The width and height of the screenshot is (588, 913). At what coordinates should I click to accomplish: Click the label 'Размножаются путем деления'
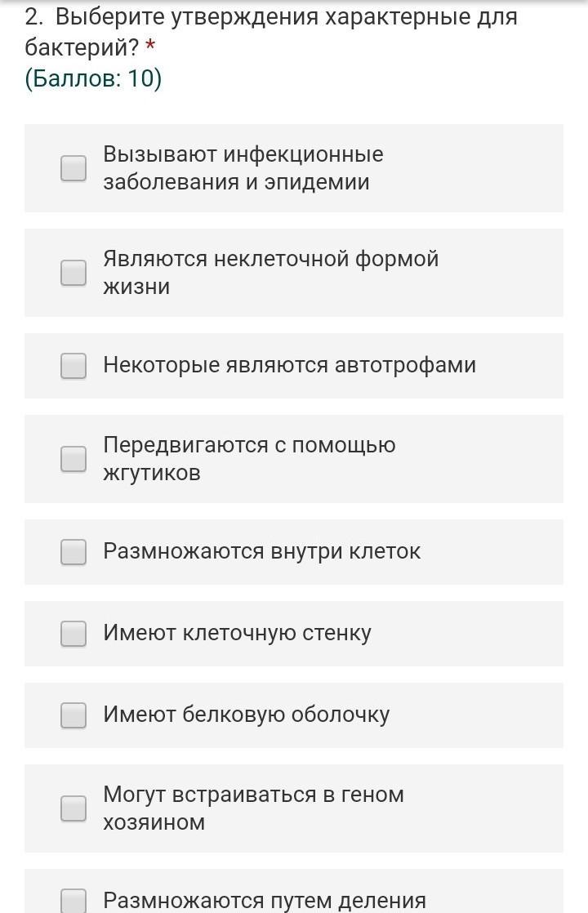[265, 901]
